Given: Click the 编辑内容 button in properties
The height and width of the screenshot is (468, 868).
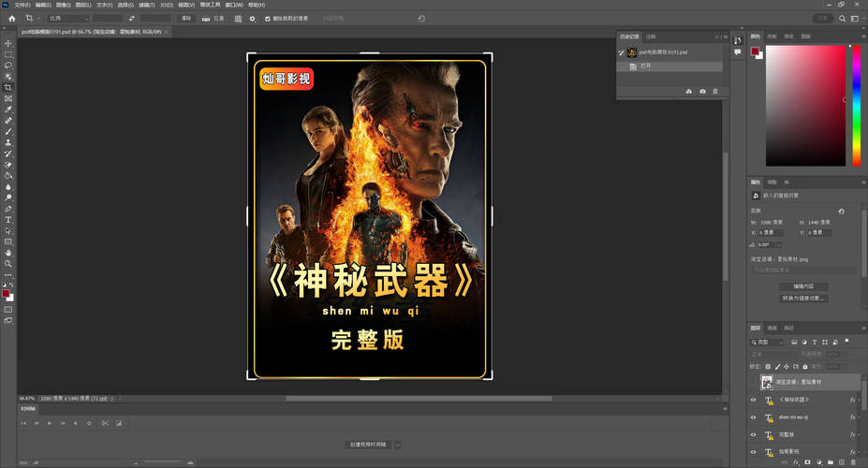Looking at the screenshot, I should [803, 285].
